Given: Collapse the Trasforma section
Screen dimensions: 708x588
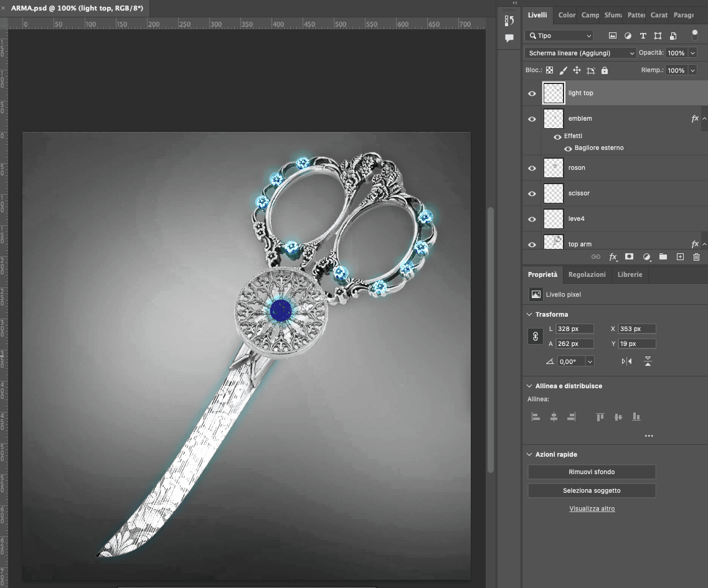Looking at the screenshot, I should click(529, 314).
